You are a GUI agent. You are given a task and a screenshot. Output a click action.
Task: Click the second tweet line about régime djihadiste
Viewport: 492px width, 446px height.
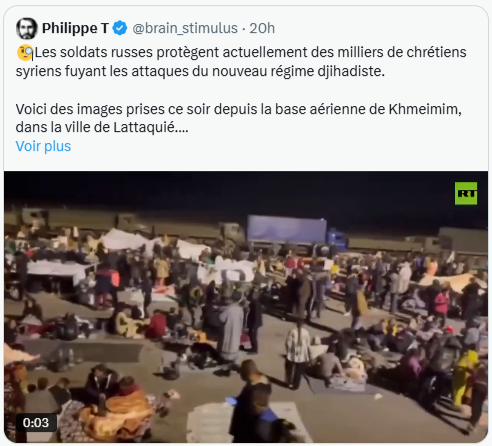pos(200,71)
